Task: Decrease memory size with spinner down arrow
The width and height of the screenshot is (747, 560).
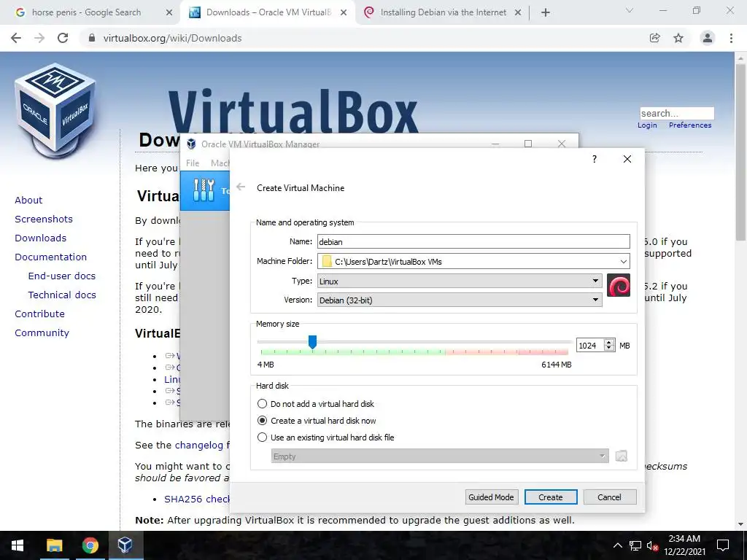Action: [609, 349]
